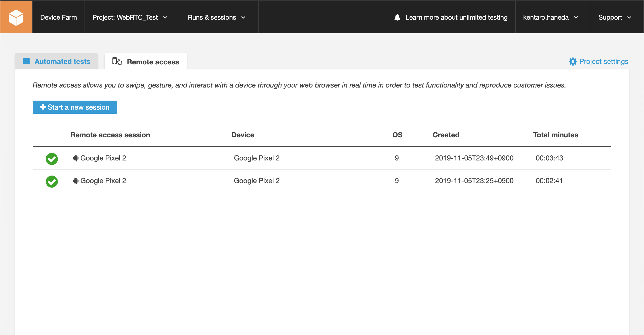The width and height of the screenshot is (644, 335).
Task: Open the Device Farm home link
Action: click(x=59, y=17)
